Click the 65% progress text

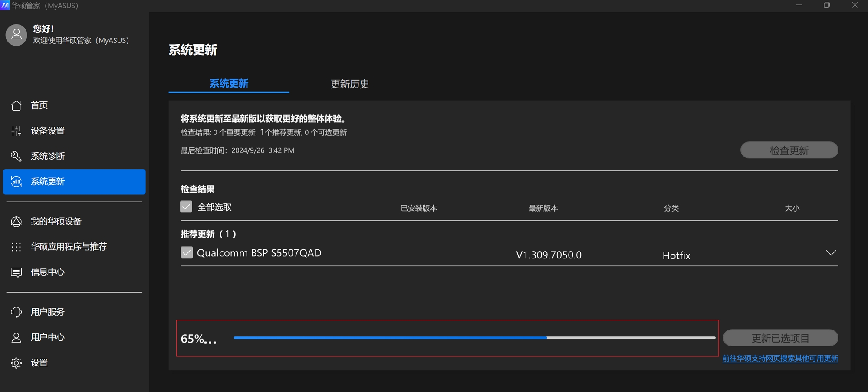[x=198, y=339]
